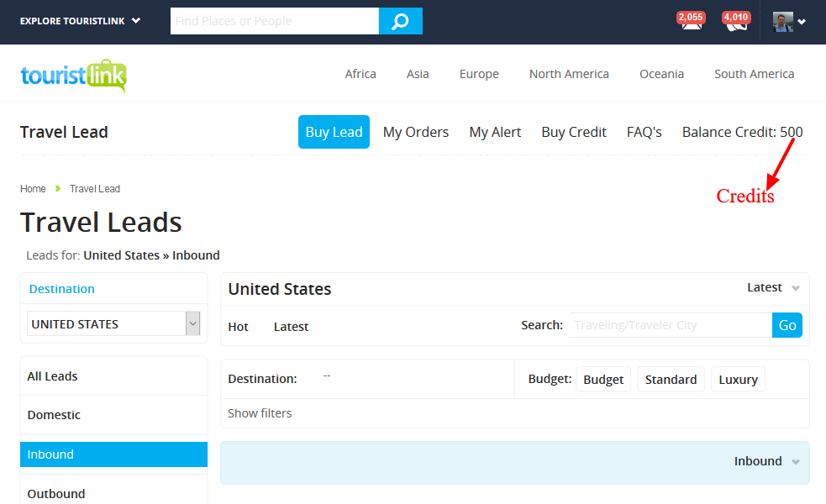Filter by Standard budget level
The width and height of the screenshot is (826, 504).
click(x=671, y=379)
